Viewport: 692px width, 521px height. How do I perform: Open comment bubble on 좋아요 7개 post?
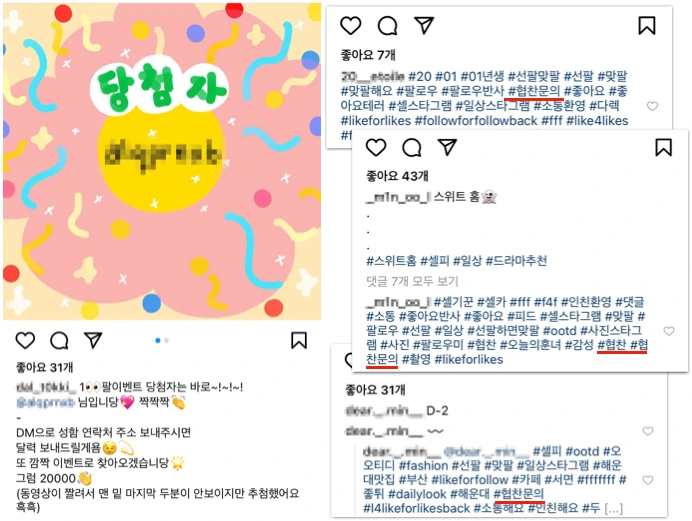387,26
